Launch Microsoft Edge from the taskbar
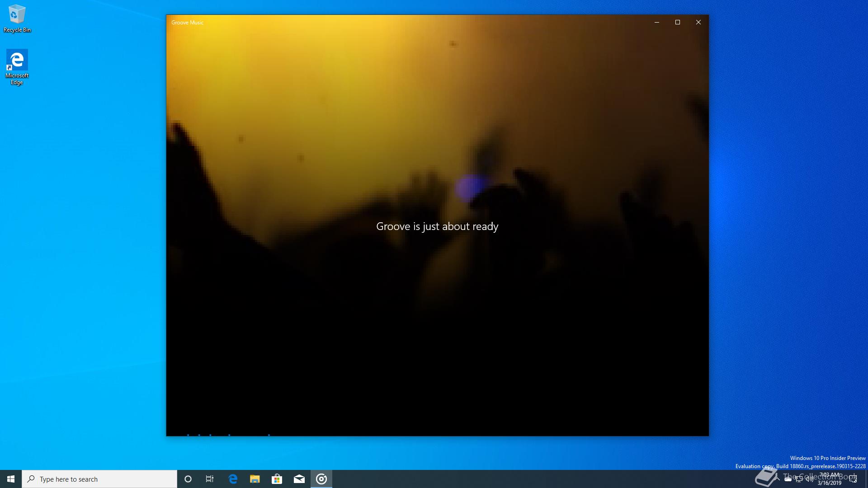The image size is (868, 488). click(233, 479)
